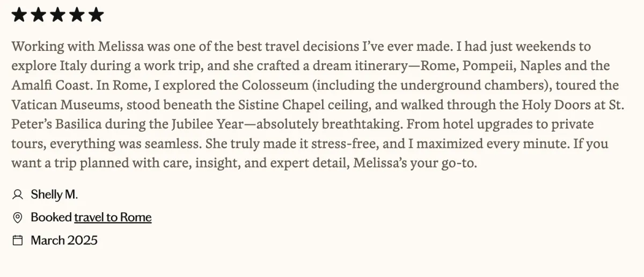Click the fourth rating star
Image resolution: width=644 pixels, height=277 pixels.
[x=77, y=14]
